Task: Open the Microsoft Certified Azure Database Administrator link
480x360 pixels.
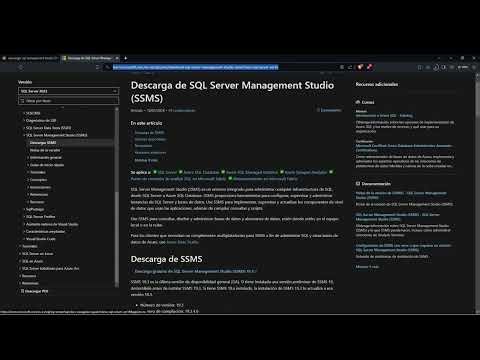Action: click(404, 148)
